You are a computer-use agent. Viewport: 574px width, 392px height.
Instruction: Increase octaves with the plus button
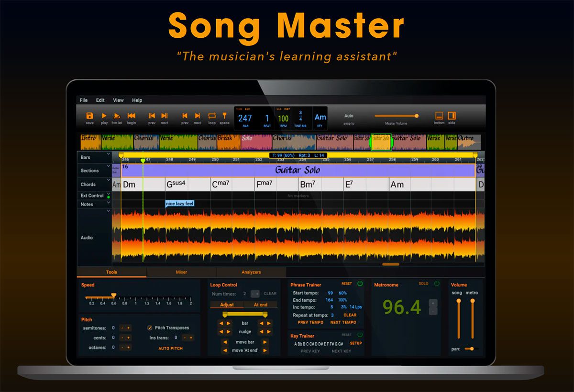coord(128,348)
